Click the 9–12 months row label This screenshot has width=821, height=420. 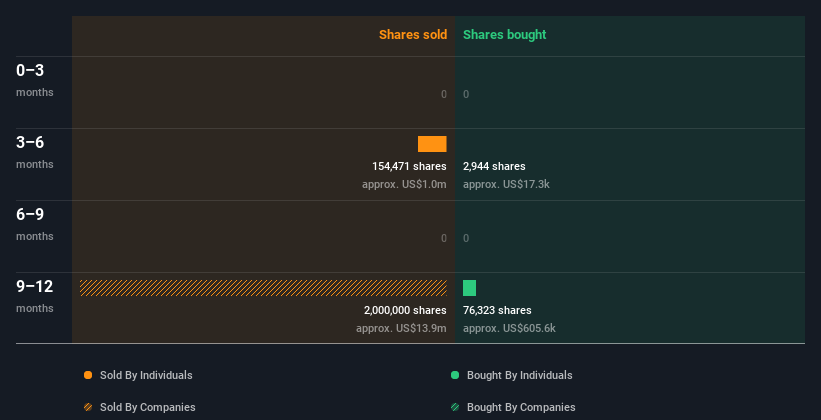coord(35,296)
